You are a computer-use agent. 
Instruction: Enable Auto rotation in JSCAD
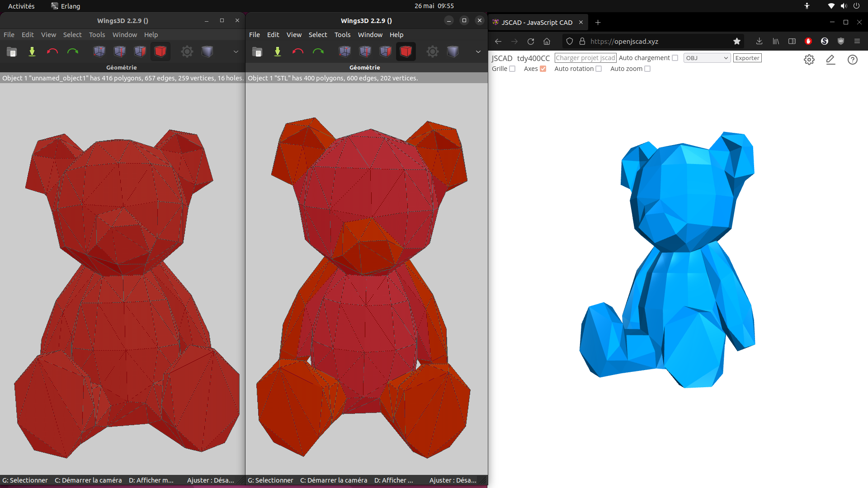click(x=599, y=69)
